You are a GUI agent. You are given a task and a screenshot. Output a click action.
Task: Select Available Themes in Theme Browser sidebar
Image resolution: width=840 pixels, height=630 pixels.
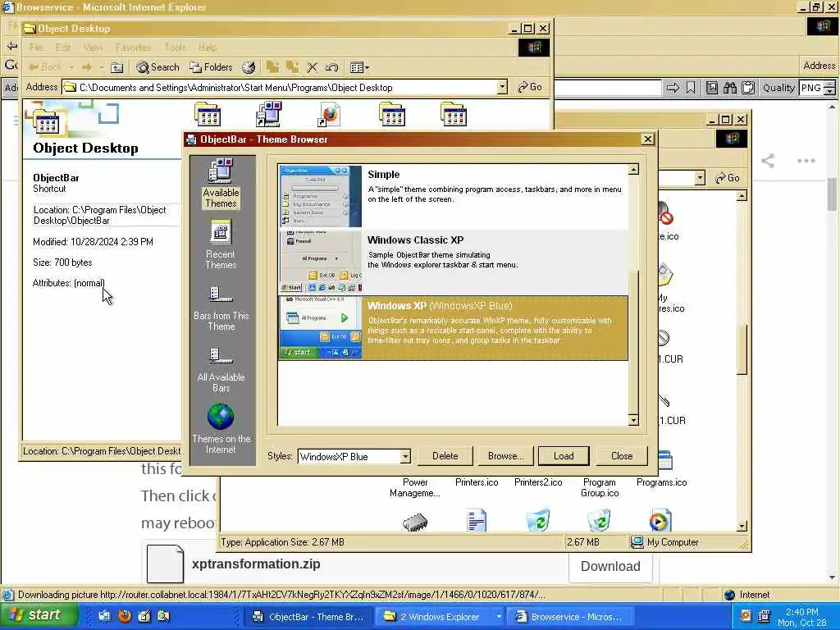(221, 183)
